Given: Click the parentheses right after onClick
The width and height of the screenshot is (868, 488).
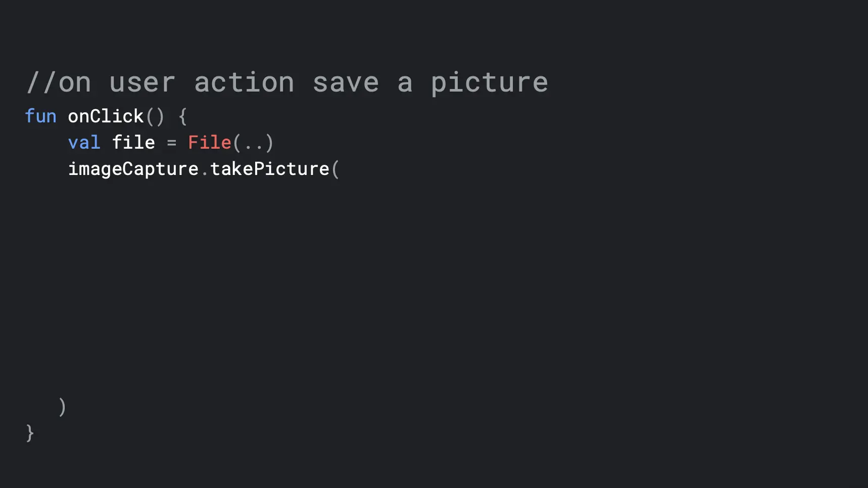Looking at the screenshot, I should coord(155,117).
